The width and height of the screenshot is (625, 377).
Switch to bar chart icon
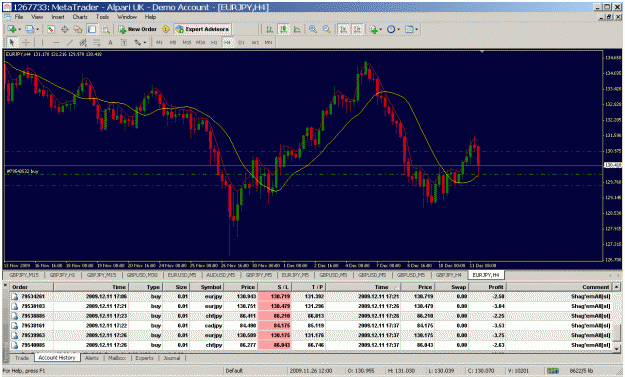[x=270, y=29]
